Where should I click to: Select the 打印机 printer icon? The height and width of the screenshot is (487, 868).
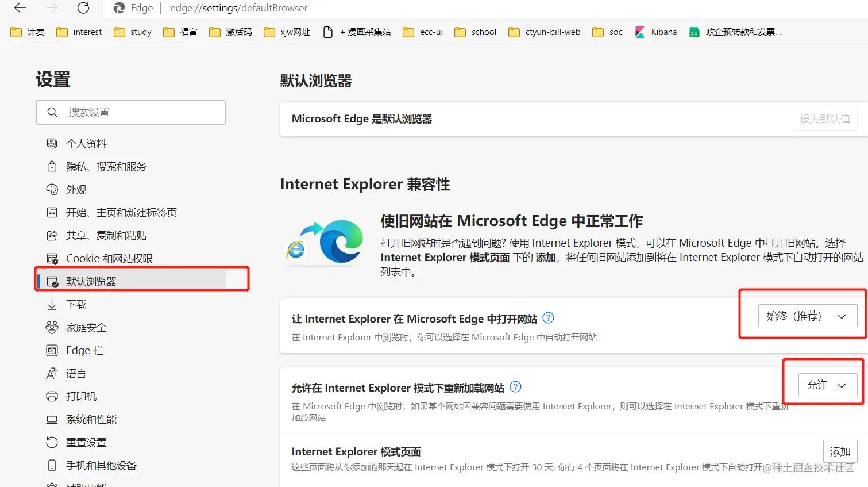tap(53, 396)
